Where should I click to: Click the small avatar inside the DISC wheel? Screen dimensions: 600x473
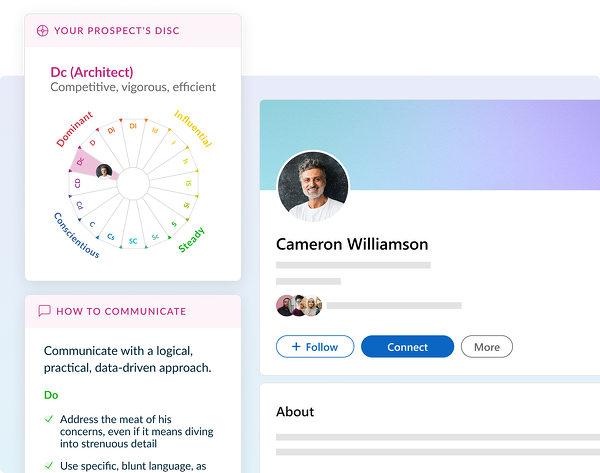[x=102, y=171]
